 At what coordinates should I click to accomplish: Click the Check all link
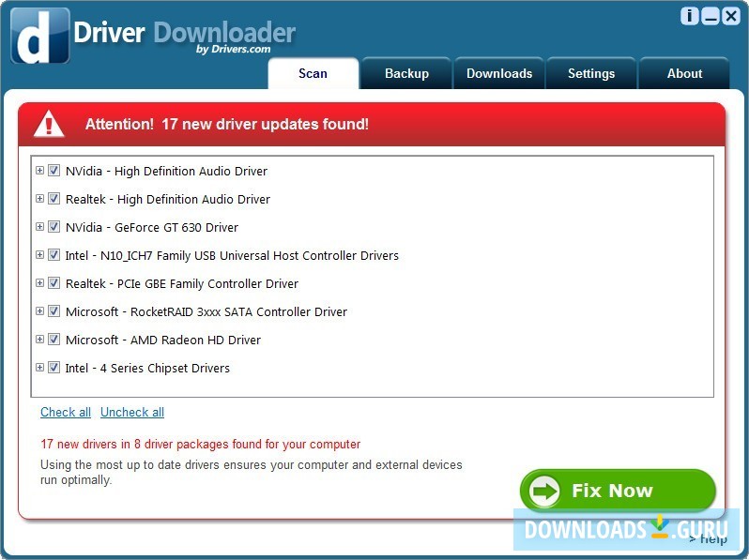[x=66, y=412]
